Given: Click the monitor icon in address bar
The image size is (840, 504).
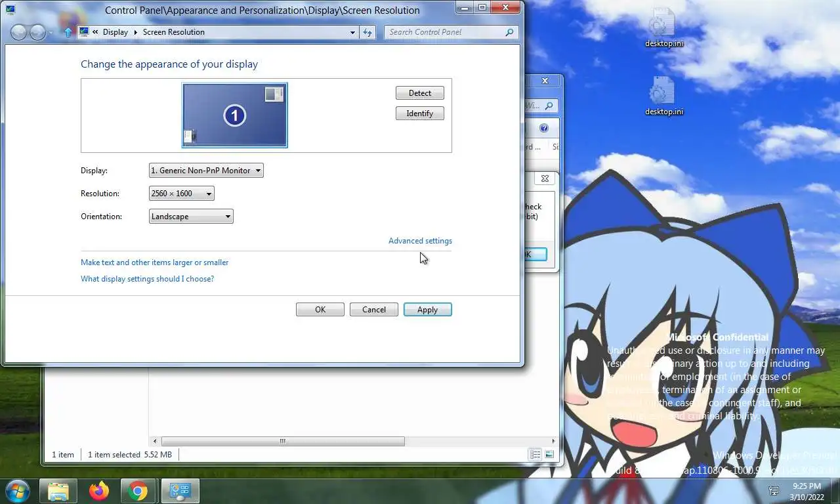Looking at the screenshot, I should tap(84, 31).
